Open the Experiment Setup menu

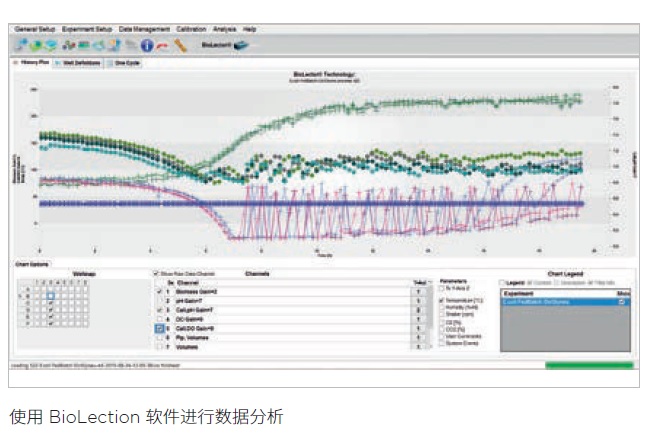coord(87,29)
